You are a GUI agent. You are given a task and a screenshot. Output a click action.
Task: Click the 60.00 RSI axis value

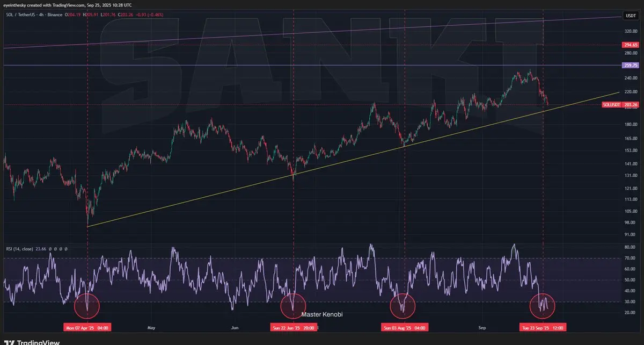point(630,269)
